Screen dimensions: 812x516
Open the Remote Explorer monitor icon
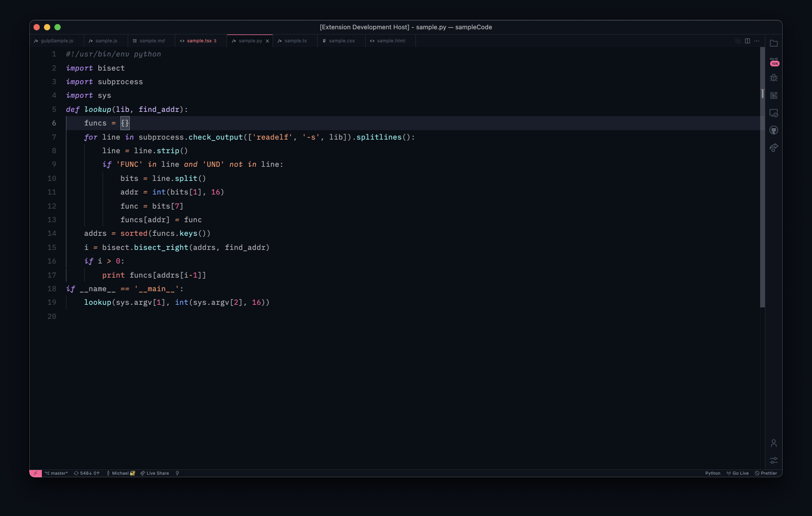[774, 113]
